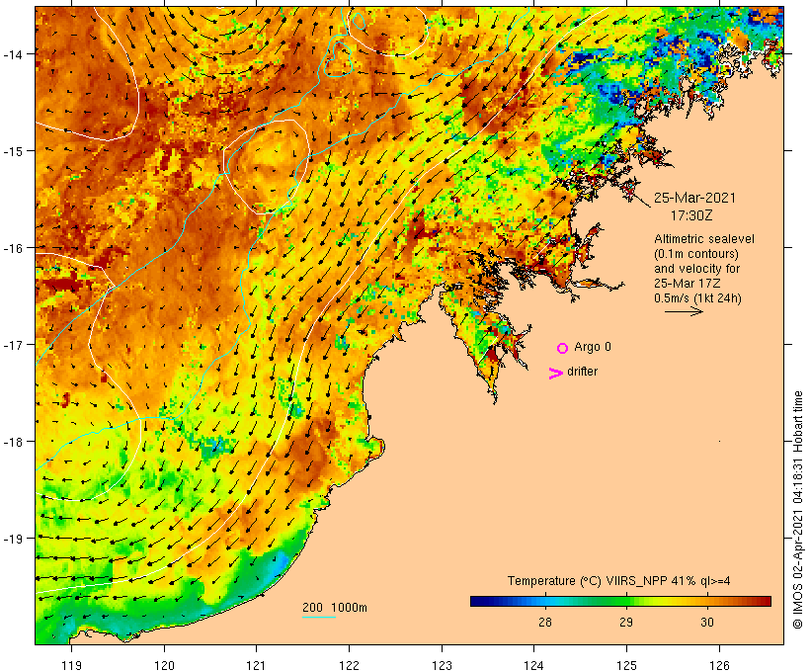
Task: Click the '(0.1m contours)' text line
Action: click(696, 254)
